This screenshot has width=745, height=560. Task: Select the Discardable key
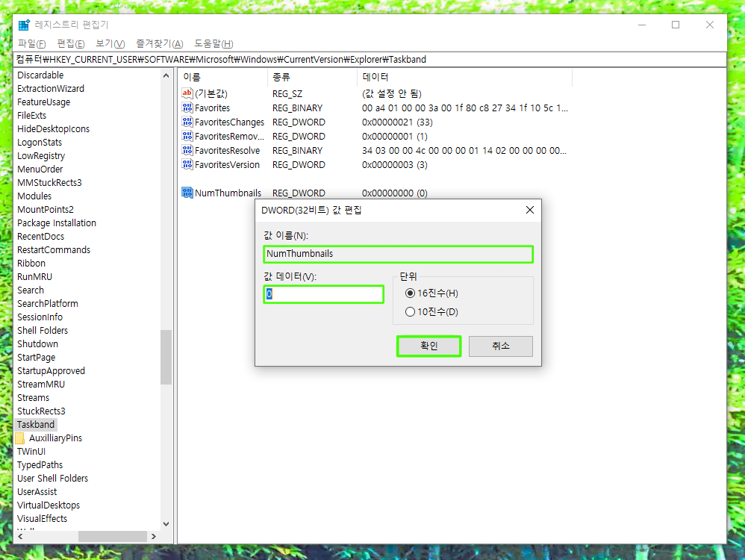[40, 75]
